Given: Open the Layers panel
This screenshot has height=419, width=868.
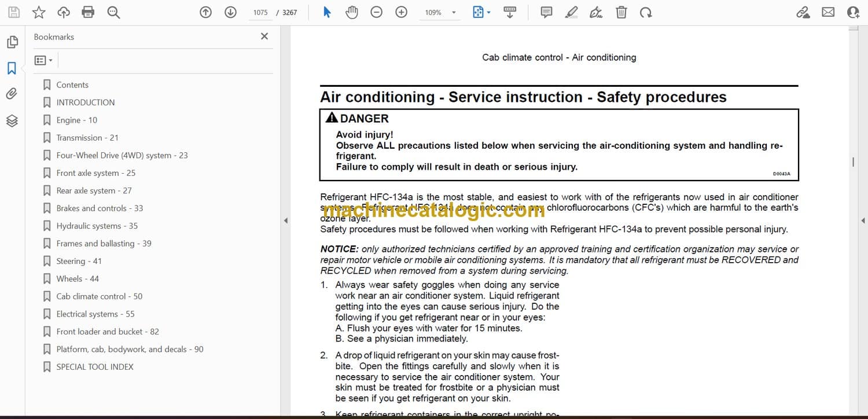Looking at the screenshot, I should [x=12, y=120].
